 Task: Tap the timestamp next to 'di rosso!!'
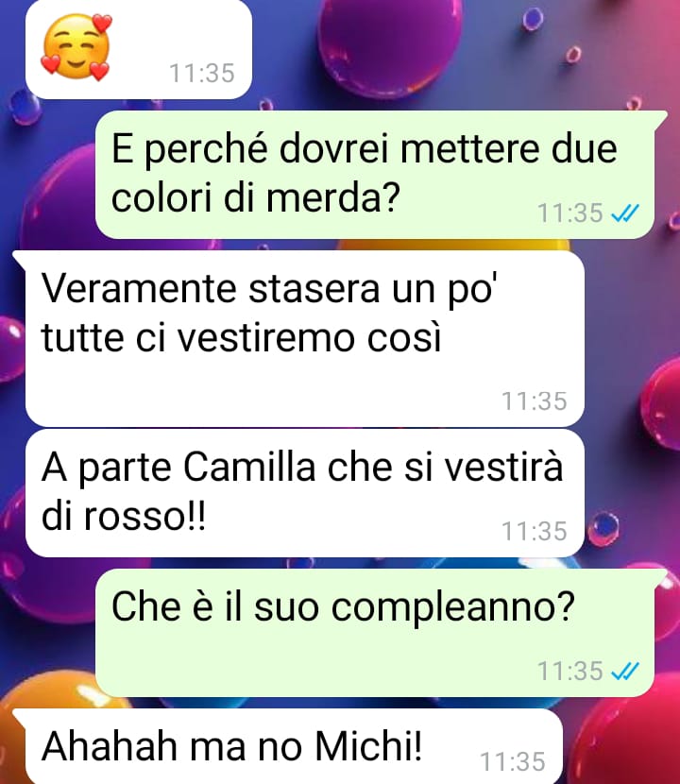(x=534, y=531)
